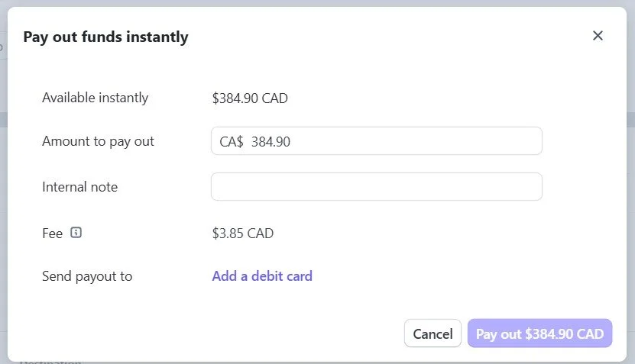
Task: Click the partially hidden Destination text below dialog
Action: point(50,362)
